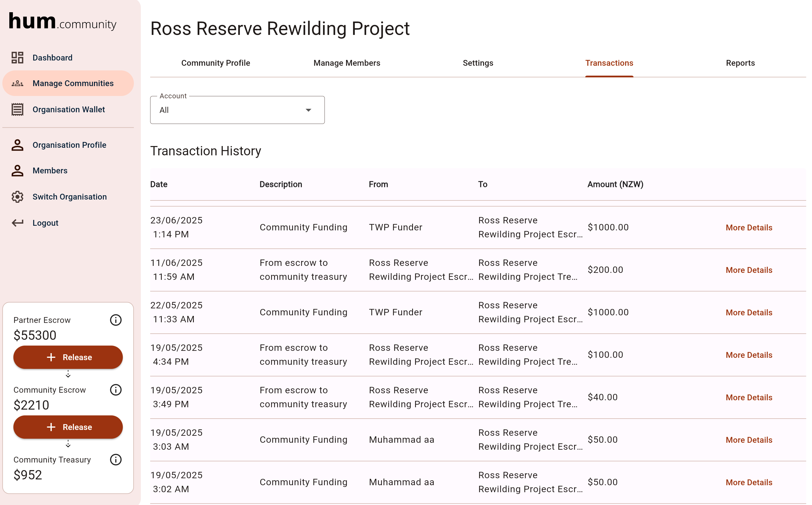The height and width of the screenshot is (505, 812).
Task: Open Community Escrow info icon
Action: tap(116, 390)
